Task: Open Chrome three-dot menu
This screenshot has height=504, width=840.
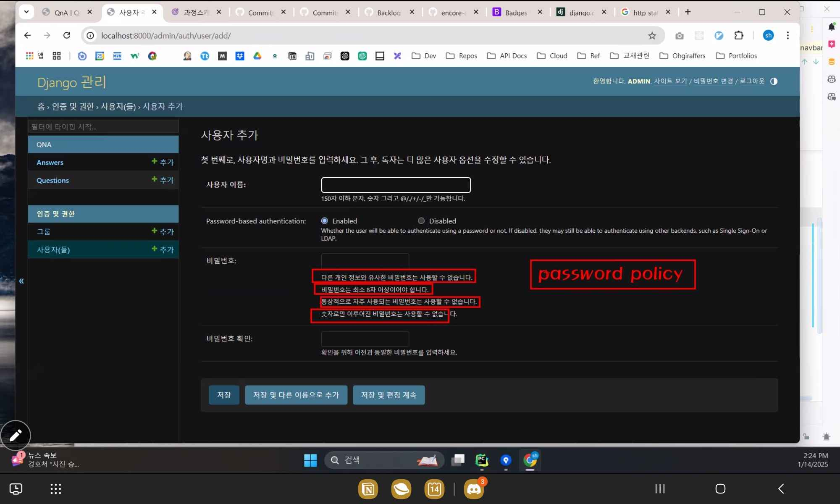Action: coord(788,36)
